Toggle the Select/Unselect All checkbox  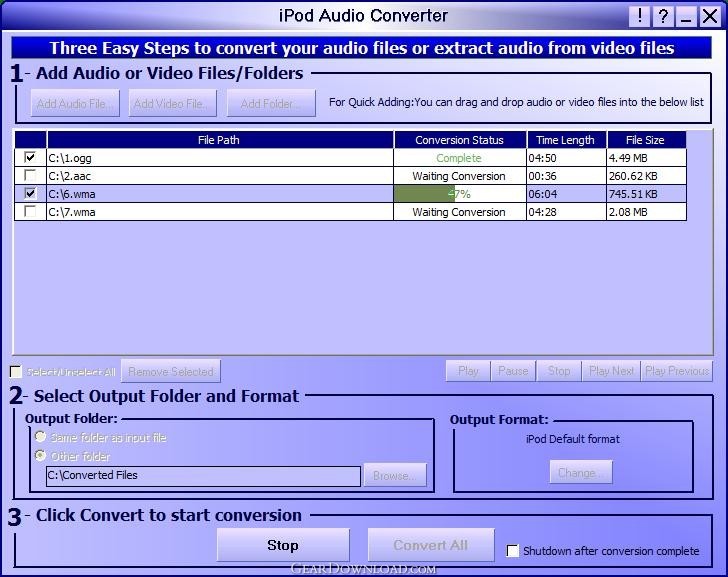(x=16, y=371)
